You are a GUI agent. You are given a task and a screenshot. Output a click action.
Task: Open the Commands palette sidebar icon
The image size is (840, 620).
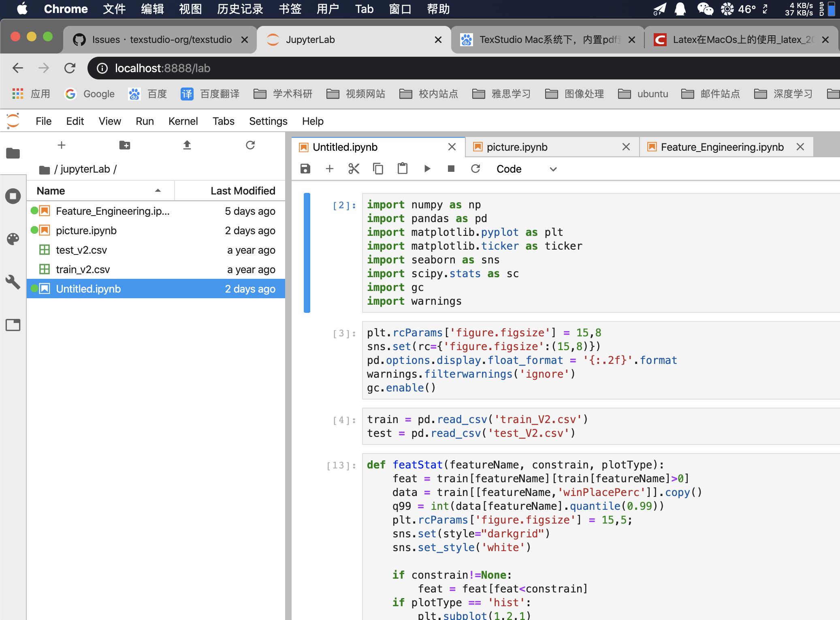(x=13, y=239)
